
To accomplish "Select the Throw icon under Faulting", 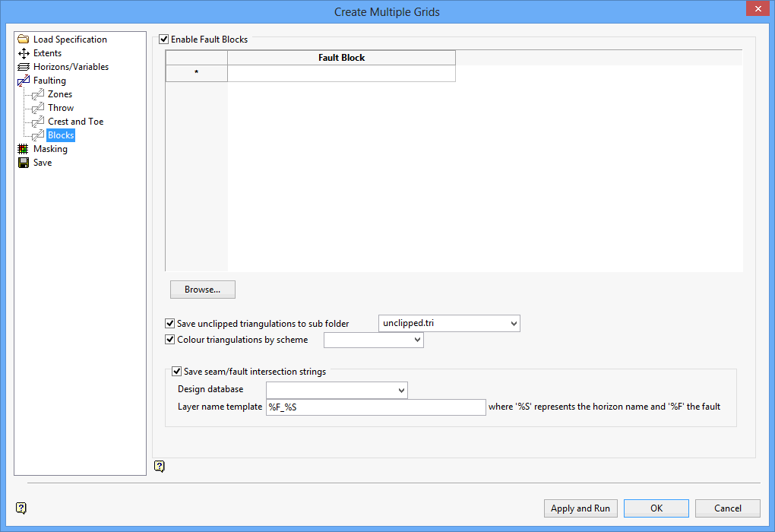I will click(x=36, y=107).
